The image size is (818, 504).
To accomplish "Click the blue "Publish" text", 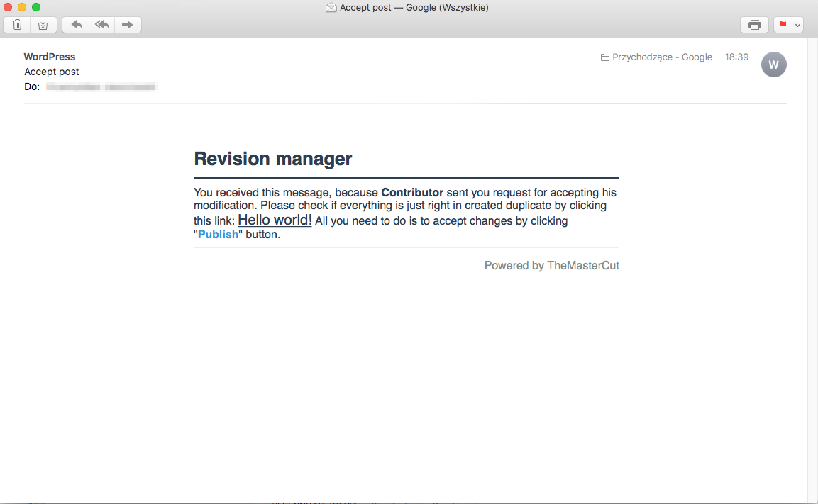I will point(218,235).
